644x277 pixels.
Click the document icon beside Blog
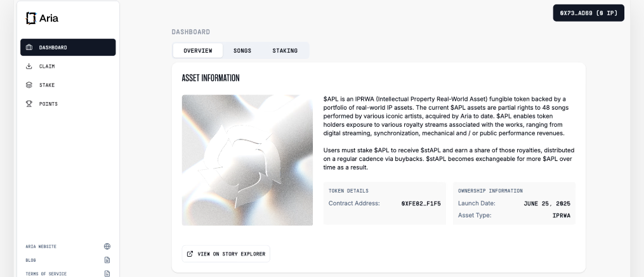(107, 260)
